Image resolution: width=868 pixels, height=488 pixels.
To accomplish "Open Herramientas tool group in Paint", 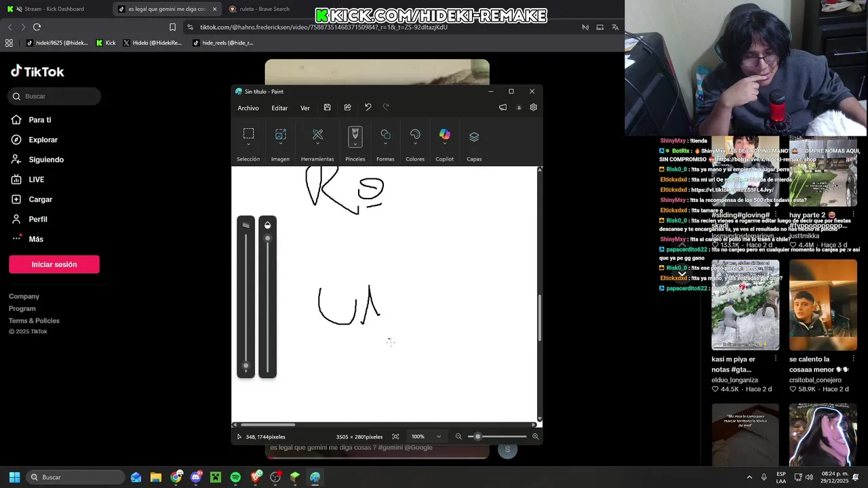I will [x=317, y=134].
